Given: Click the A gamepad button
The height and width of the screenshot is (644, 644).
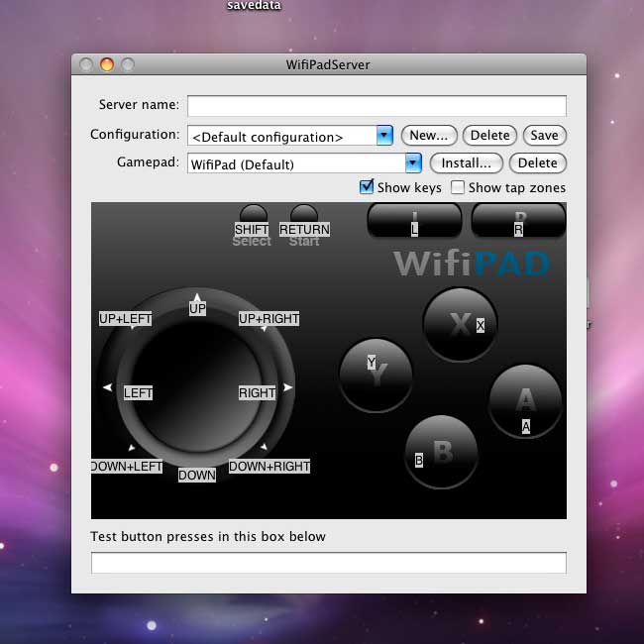Looking at the screenshot, I should coord(525,401).
